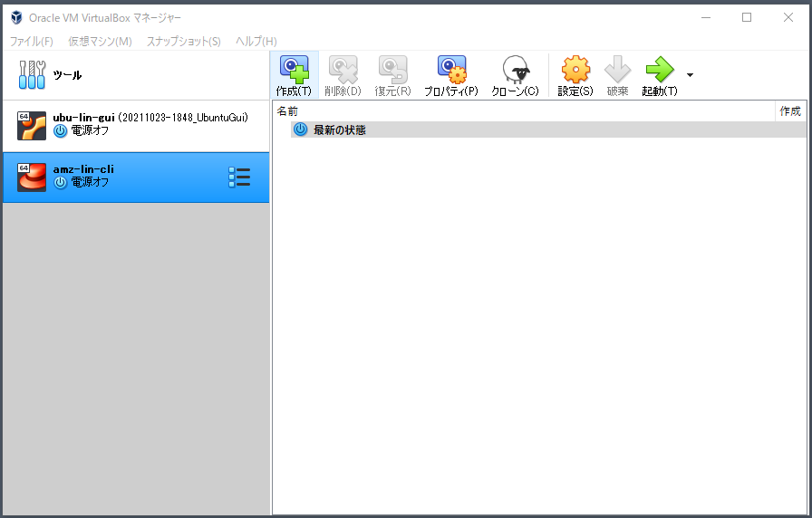Open the ヘルプ(H) menu
812x518 pixels.
tap(256, 42)
